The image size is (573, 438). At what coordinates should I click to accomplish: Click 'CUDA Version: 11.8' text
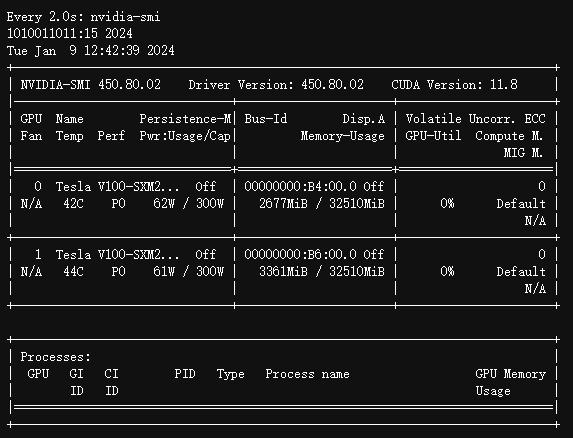tap(454, 85)
